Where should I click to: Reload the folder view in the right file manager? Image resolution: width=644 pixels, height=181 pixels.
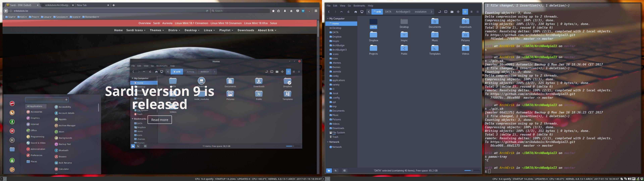point(348,12)
